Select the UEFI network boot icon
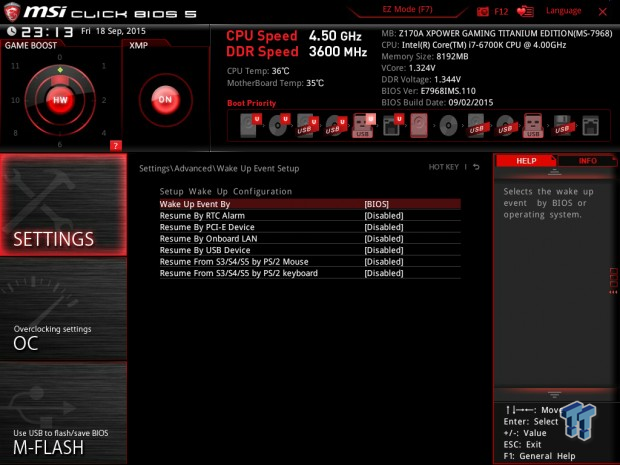Viewport: 620px width, 465px height. 393,125
